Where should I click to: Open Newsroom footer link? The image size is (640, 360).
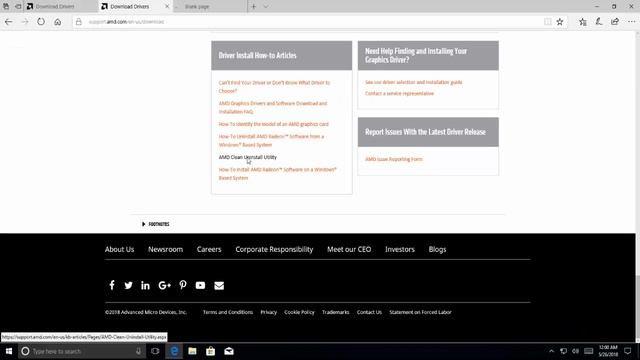point(165,249)
